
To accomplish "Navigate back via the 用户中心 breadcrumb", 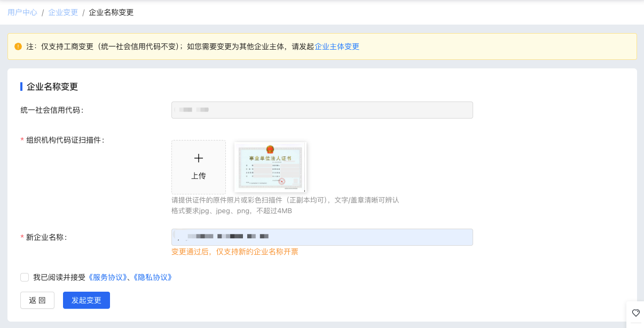I will [22, 12].
